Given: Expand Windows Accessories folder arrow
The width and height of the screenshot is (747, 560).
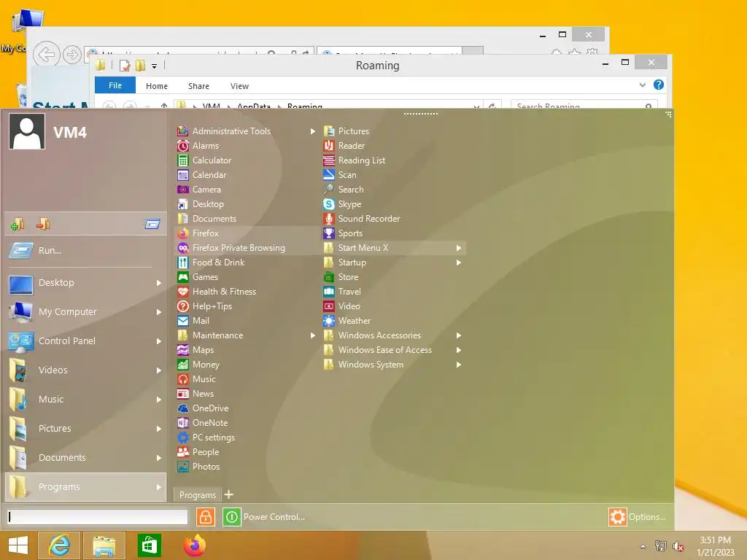Looking at the screenshot, I should [459, 335].
